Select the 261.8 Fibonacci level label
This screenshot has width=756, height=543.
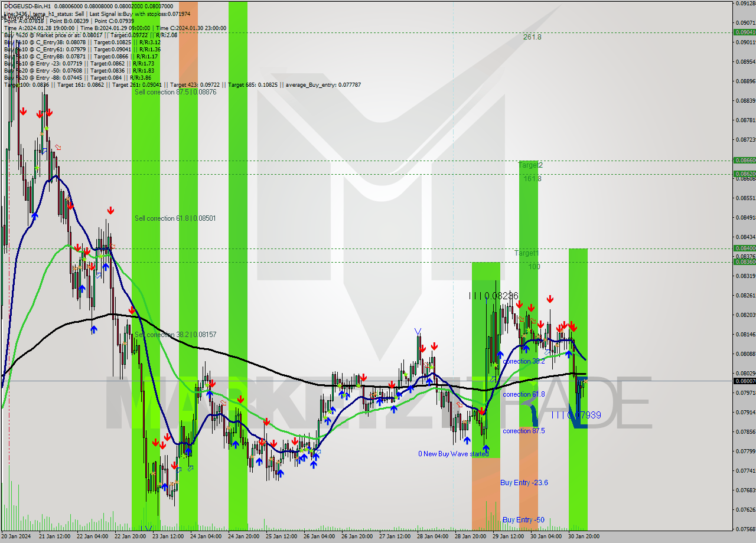[x=532, y=37]
